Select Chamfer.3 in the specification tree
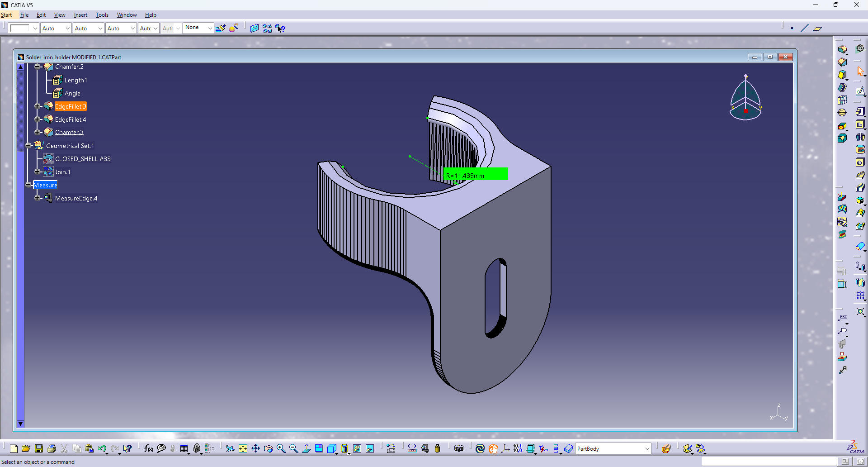Image resolution: width=868 pixels, height=467 pixels. pyautogui.click(x=69, y=132)
